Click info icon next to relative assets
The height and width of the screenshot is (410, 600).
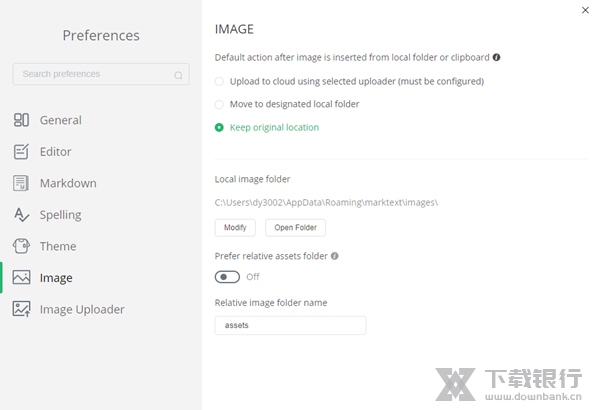(334, 256)
